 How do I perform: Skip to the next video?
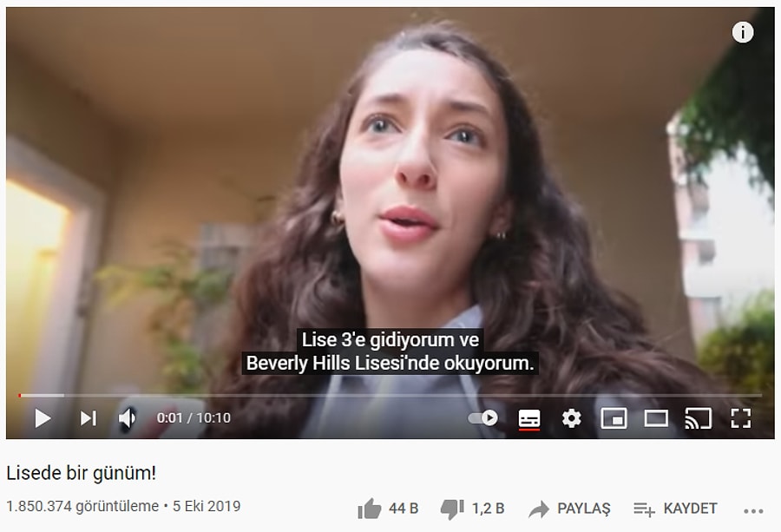click(89, 418)
